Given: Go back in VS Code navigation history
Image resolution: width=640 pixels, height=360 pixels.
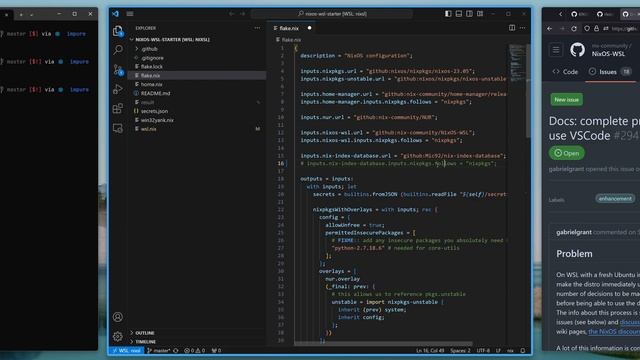Looking at the screenshot, I should 231,14.
